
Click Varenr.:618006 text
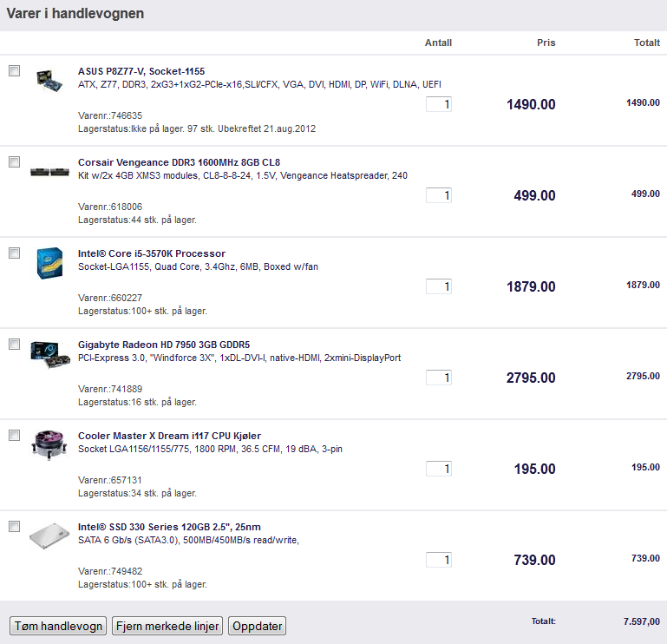110,207
